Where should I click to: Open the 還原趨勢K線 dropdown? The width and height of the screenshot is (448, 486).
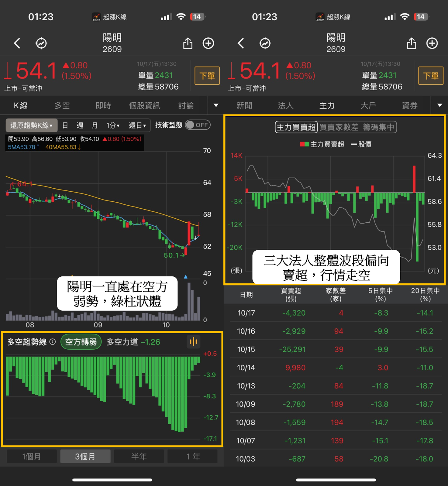[32, 125]
